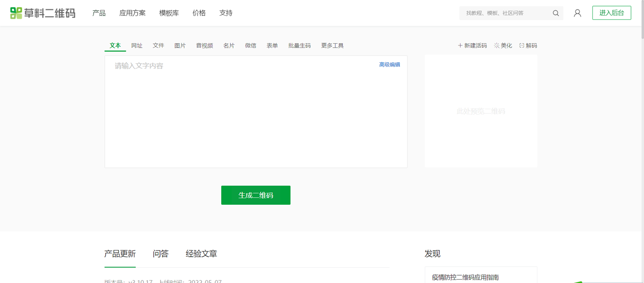644x283 pixels.
Task: Open the 产品 menu
Action: pos(99,13)
